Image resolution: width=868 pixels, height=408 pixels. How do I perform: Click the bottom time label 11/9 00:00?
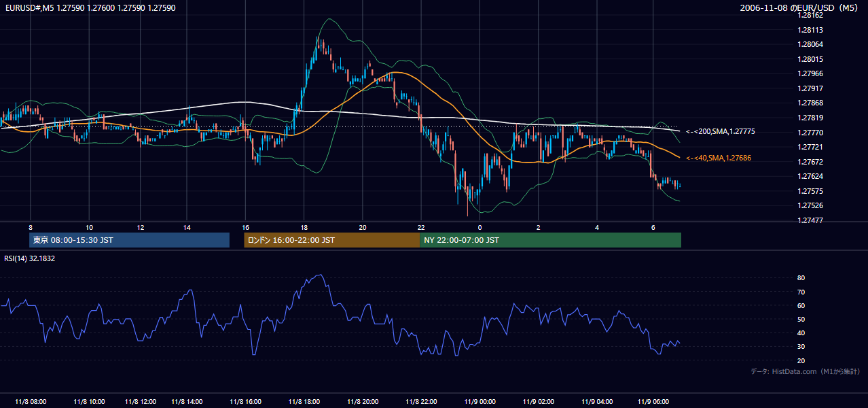[480, 402]
